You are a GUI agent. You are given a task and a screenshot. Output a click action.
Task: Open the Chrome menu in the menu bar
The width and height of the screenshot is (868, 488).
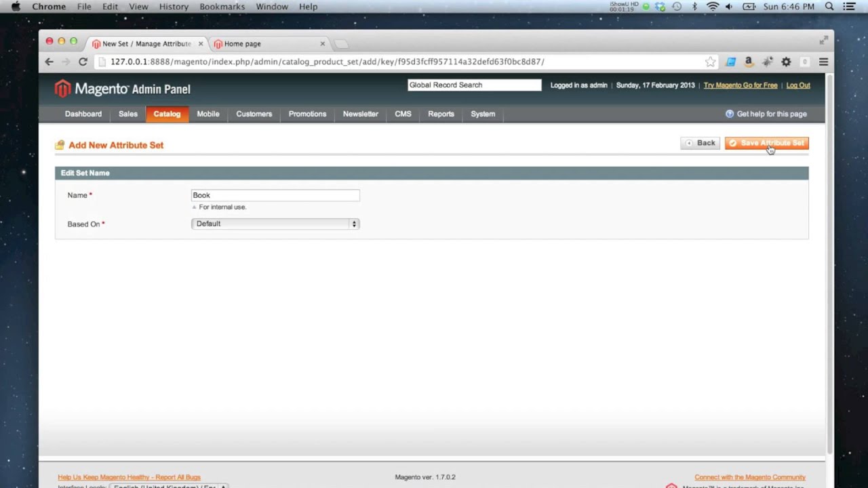coord(49,7)
